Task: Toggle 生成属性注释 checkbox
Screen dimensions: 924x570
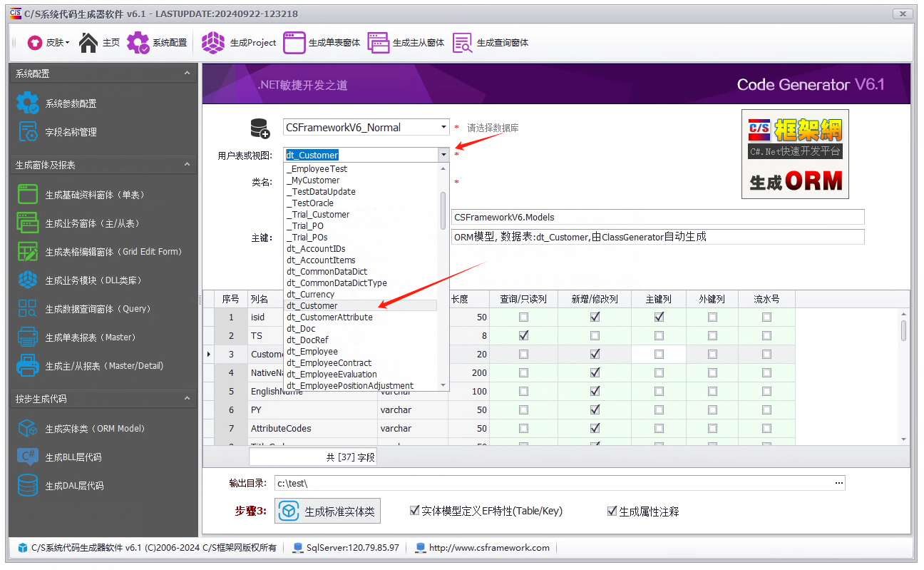Action: 612,511
